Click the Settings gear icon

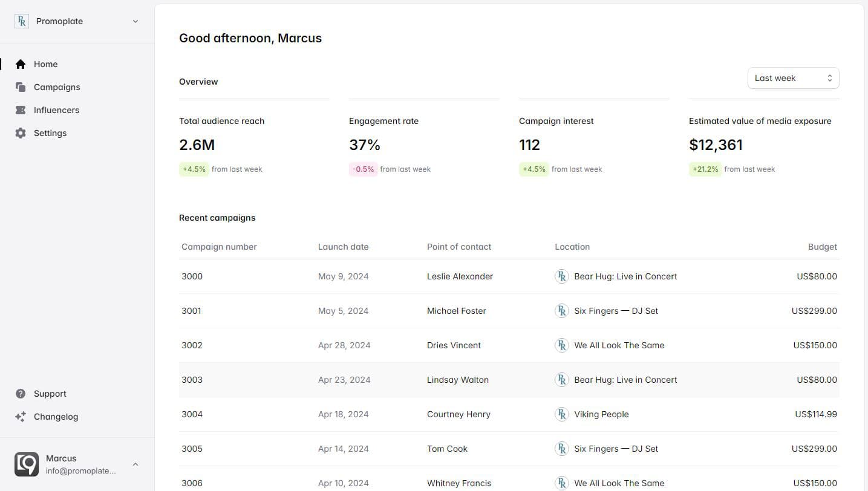tap(21, 133)
